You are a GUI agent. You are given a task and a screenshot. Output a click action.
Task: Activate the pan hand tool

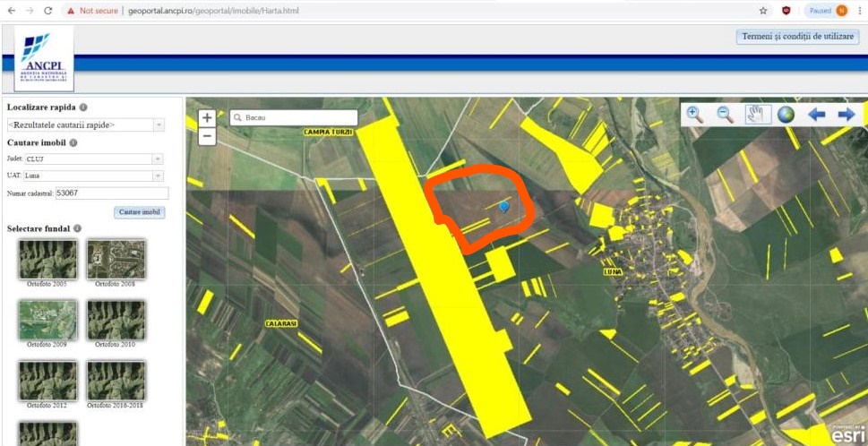point(756,115)
